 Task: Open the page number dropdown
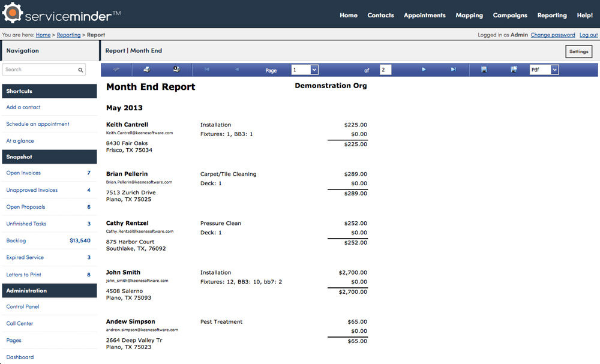click(314, 70)
